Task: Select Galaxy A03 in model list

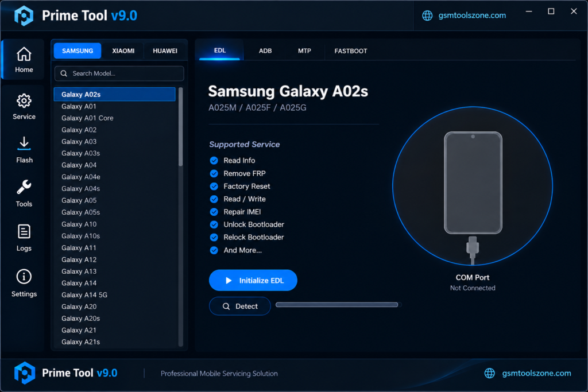Action: pos(114,142)
